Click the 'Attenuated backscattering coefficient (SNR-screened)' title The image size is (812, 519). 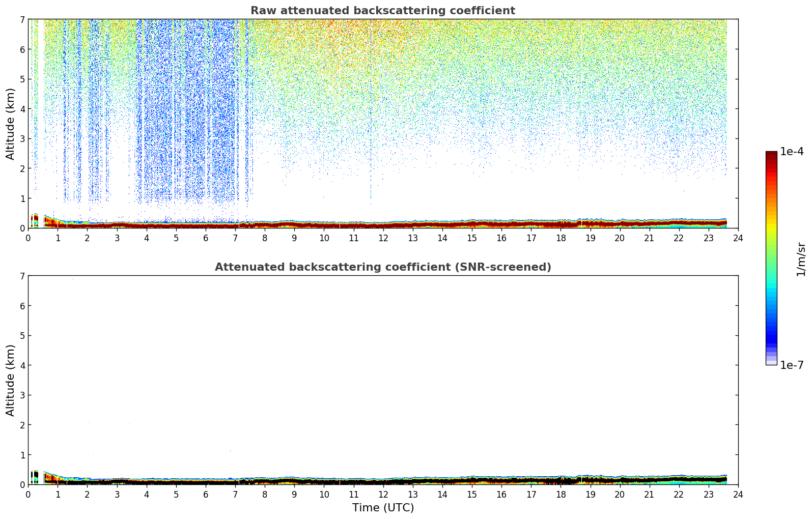[382, 267]
